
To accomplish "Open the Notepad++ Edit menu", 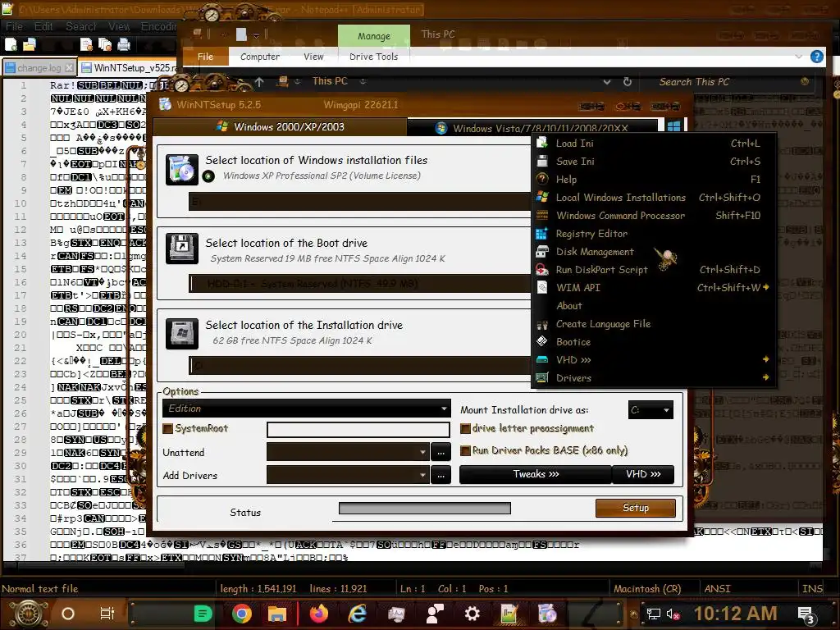I will click(43, 26).
